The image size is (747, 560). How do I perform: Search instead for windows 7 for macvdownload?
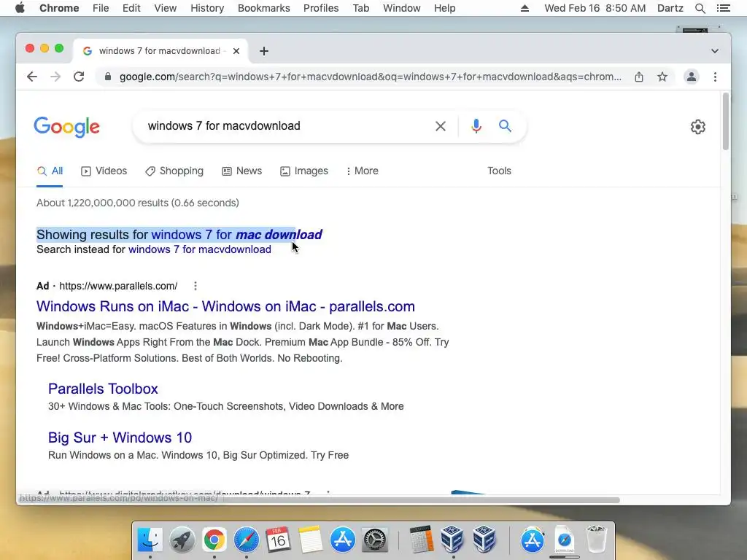(x=200, y=249)
